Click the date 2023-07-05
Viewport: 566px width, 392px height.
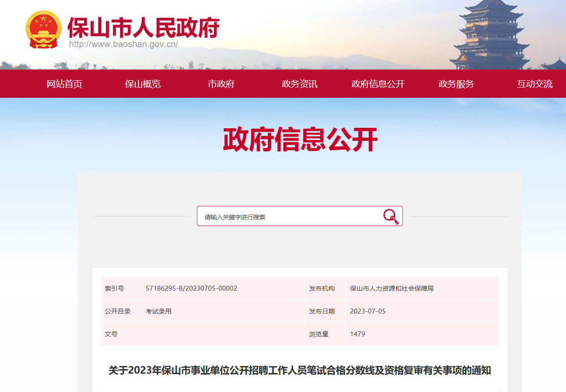[x=368, y=311]
